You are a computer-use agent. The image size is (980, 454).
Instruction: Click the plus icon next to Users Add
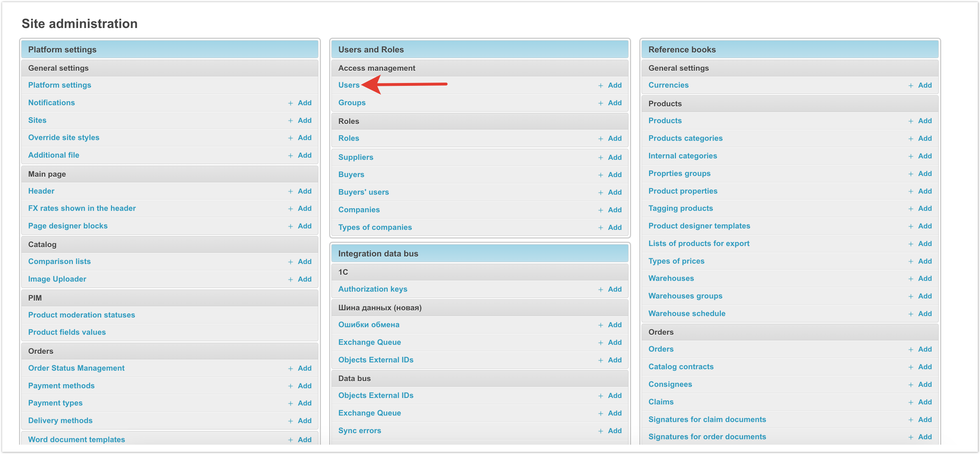pos(600,85)
